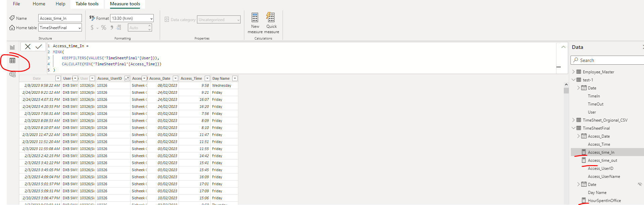Open Date column filter dropdown
This screenshot has height=205, width=644.
click(58, 78)
